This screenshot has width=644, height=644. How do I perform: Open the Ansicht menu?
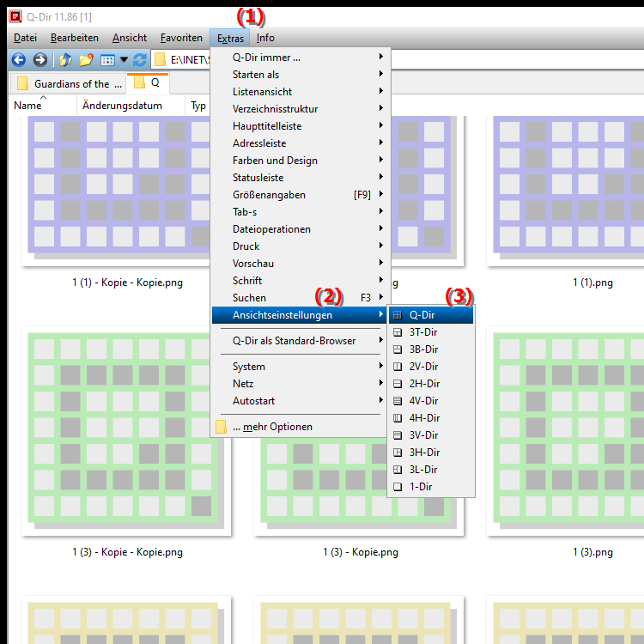[x=130, y=38]
